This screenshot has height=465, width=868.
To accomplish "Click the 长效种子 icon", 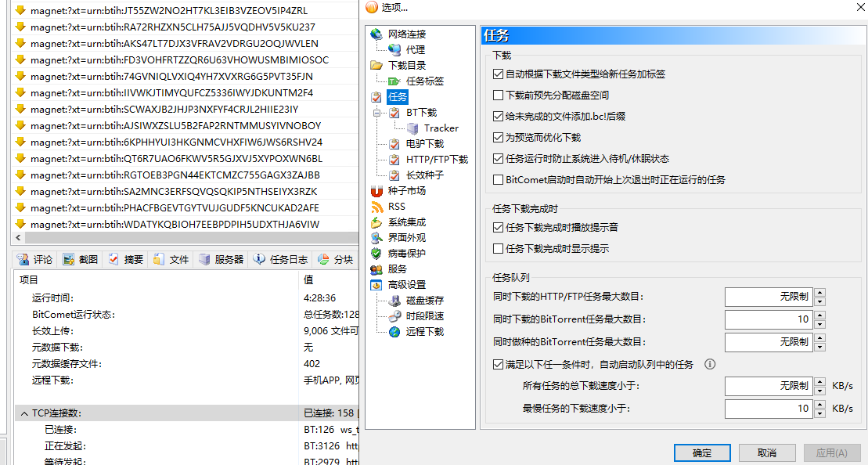I will point(394,175).
